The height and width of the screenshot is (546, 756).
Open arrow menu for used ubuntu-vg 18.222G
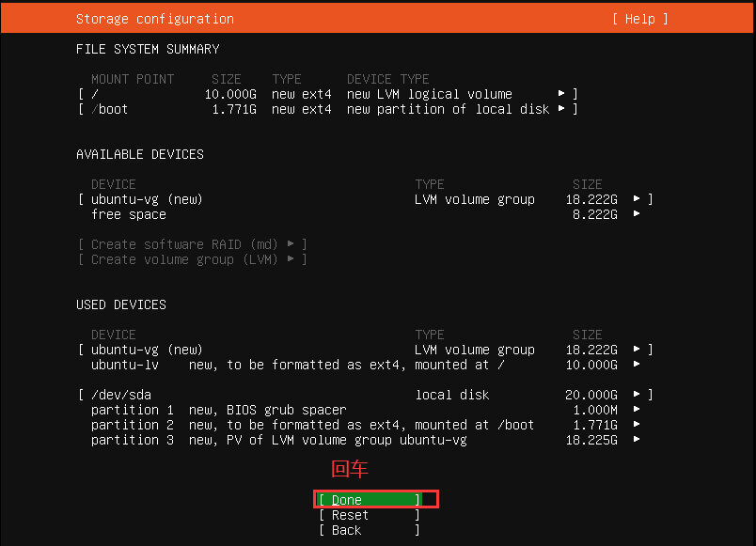coord(637,350)
